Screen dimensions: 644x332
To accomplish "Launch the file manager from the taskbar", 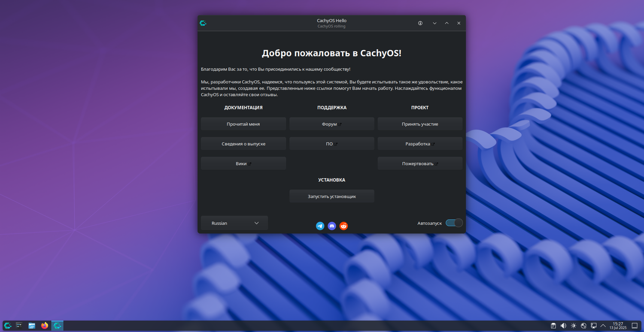I will point(32,326).
